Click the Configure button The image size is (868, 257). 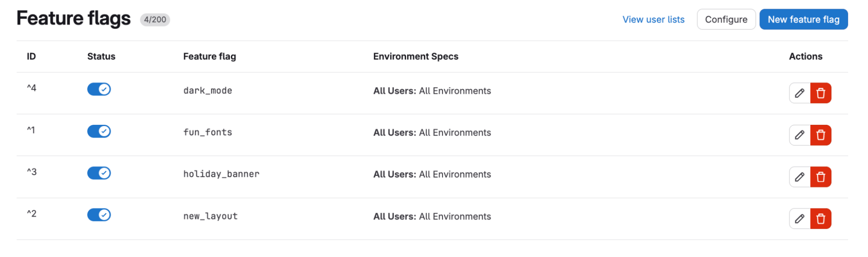coord(726,19)
